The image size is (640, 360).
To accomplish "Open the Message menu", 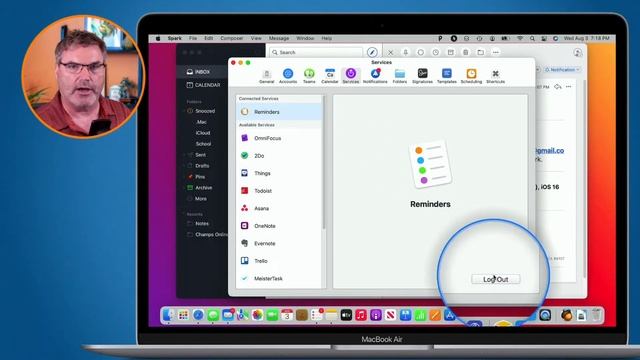I will coord(279,38).
